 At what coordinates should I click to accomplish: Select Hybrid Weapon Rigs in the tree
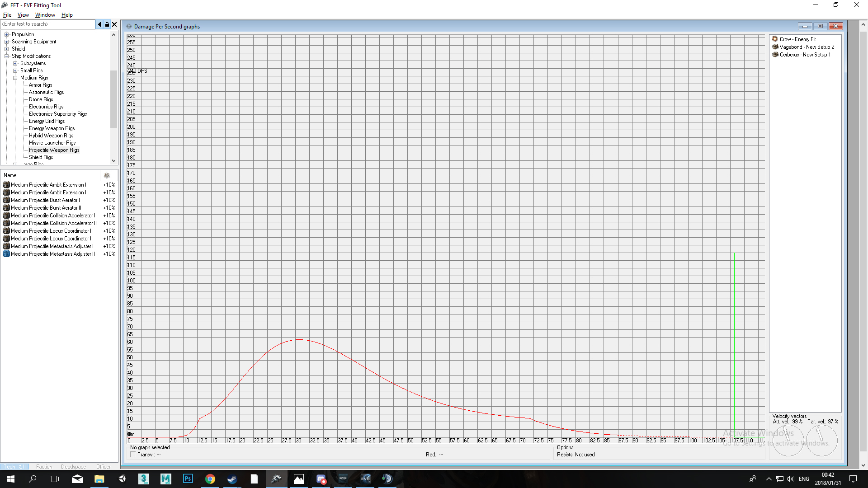tap(51, 136)
